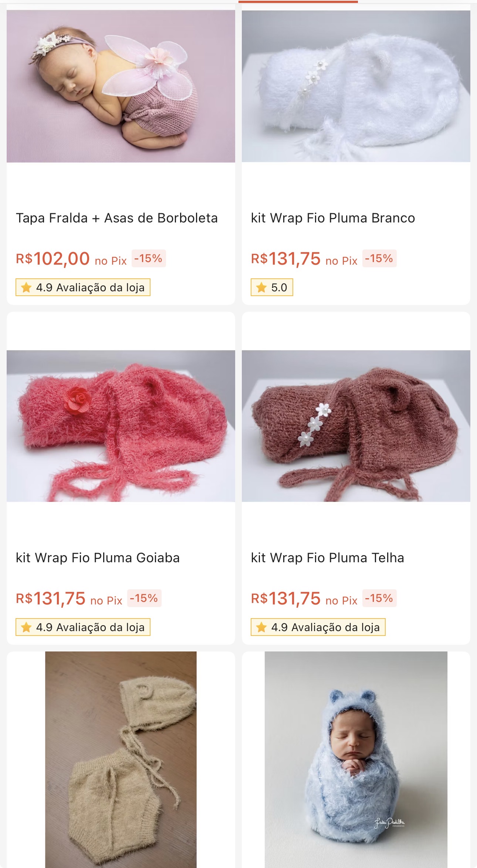
Task: Open the beige bonnet and shorts photo
Action: click(121, 760)
